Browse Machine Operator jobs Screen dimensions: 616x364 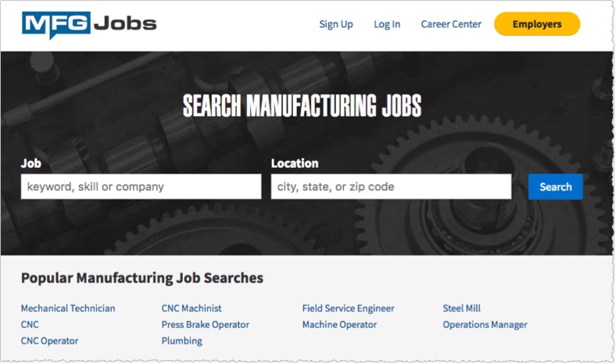[x=339, y=325]
